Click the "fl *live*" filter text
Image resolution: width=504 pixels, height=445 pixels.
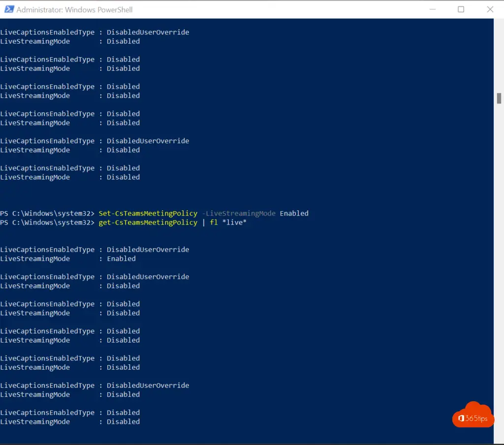[228, 222]
